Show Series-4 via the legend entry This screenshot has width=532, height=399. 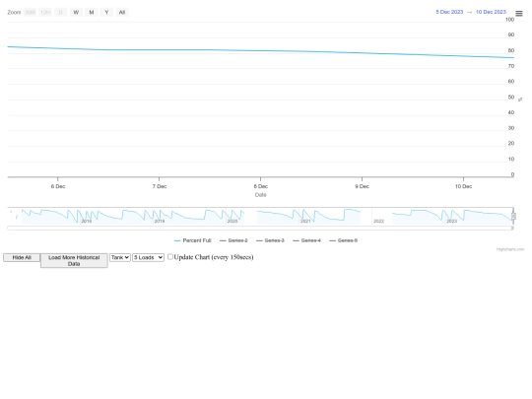(306, 240)
